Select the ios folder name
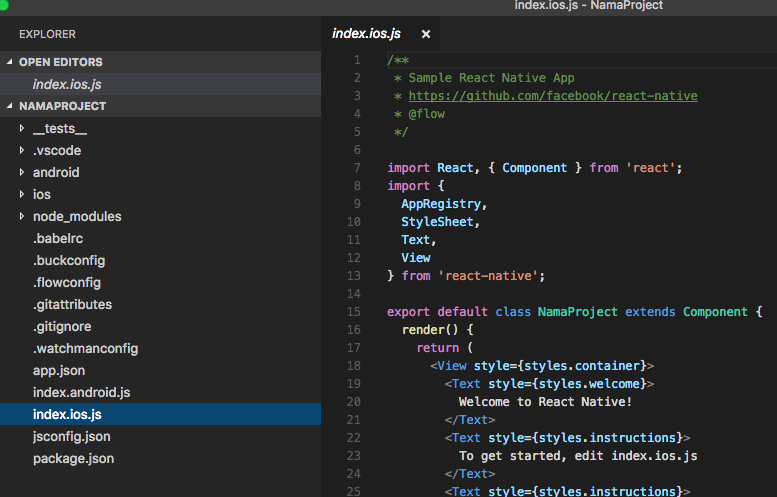Screen dimensions: 777x497 (42, 194)
